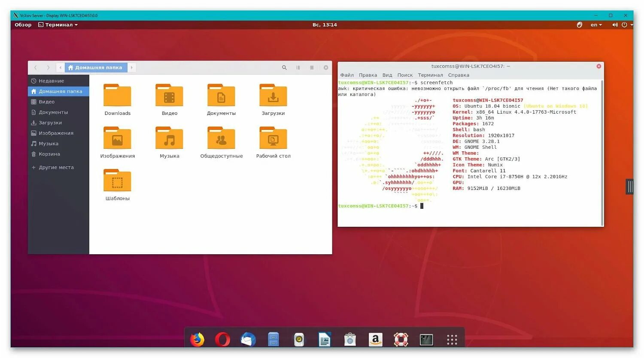The image size is (644, 358).
Task: Click the right path-bar arrow in Files
Action: (x=132, y=68)
